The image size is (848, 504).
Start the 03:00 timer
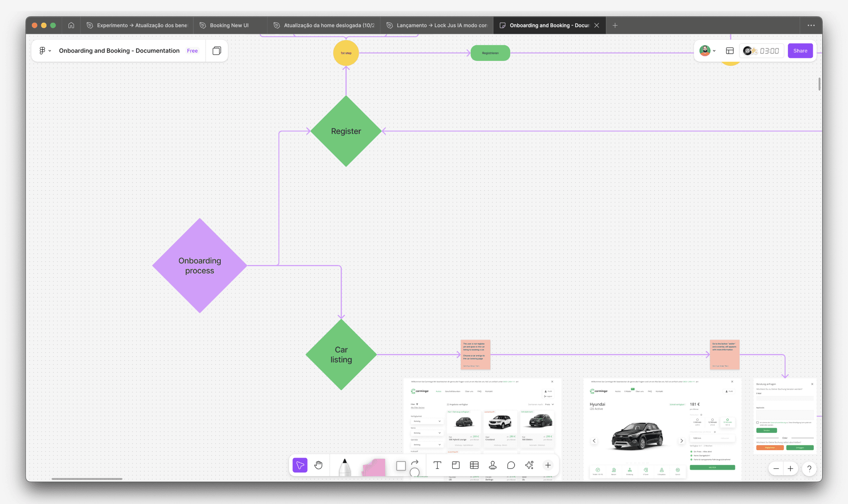pos(769,51)
